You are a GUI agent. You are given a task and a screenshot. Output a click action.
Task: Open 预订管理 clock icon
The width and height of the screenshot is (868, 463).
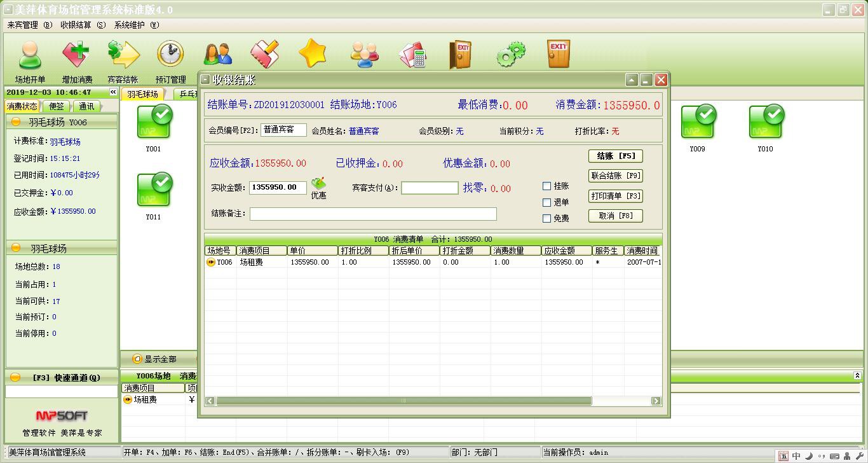170,55
